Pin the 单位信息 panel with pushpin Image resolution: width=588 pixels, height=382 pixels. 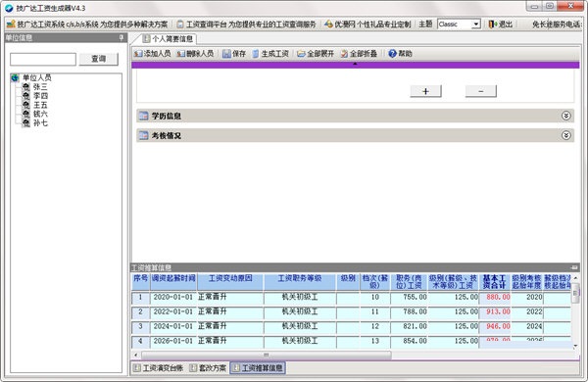(x=122, y=37)
